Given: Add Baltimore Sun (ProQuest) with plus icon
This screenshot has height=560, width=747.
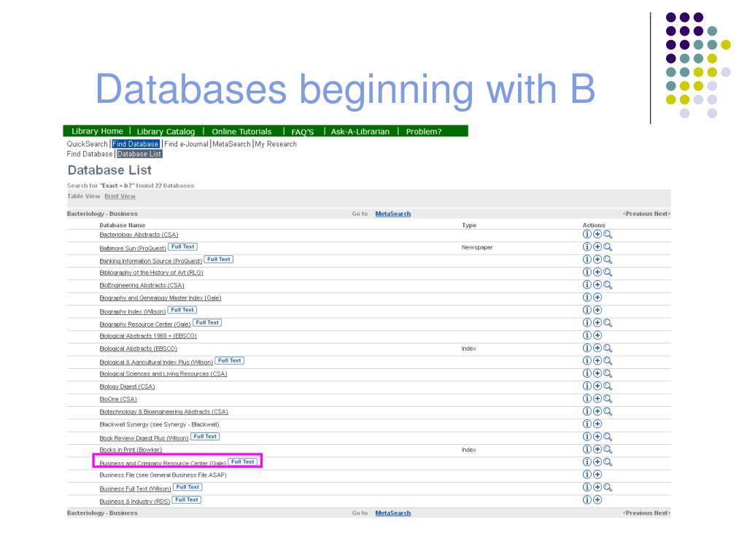Looking at the screenshot, I should tap(597, 246).
